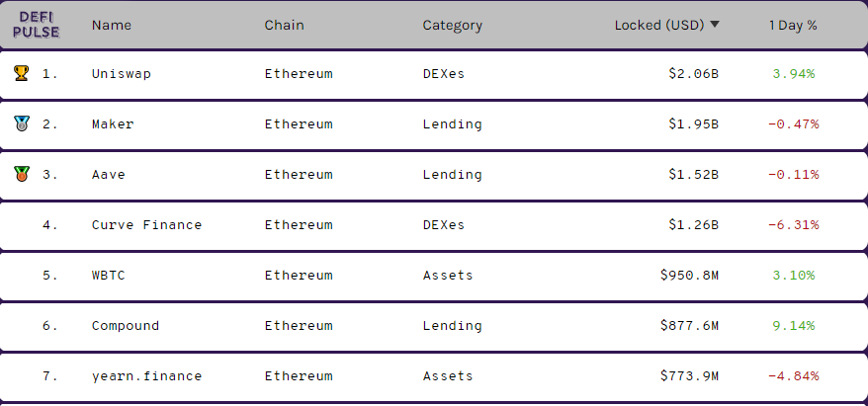This screenshot has height=406, width=868.
Task: Click the $2.06B locked value for Uniswap
Action: (x=693, y=73)
